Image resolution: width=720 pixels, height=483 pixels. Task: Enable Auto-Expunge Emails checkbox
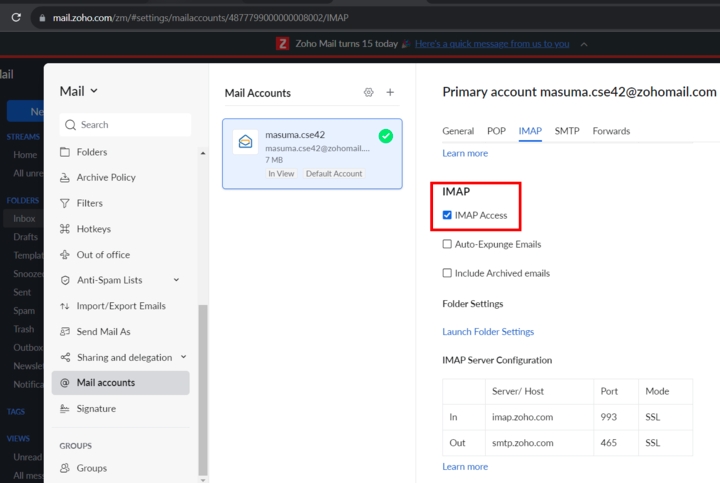pos(447,244)
